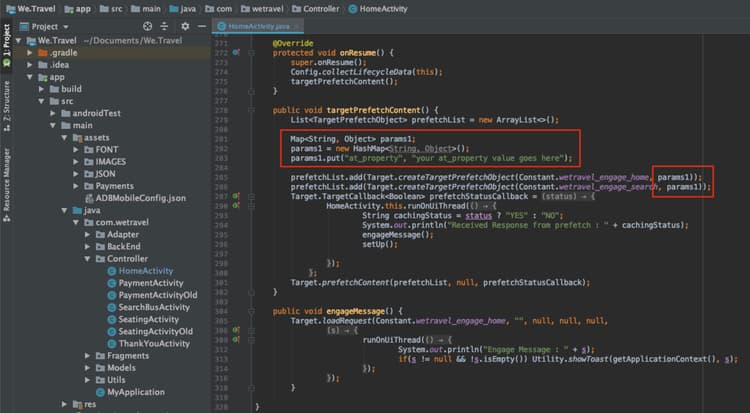Click the gutter marker icon on line 287
The width and height of the screenshot is (750, 413).
(236, 197)
